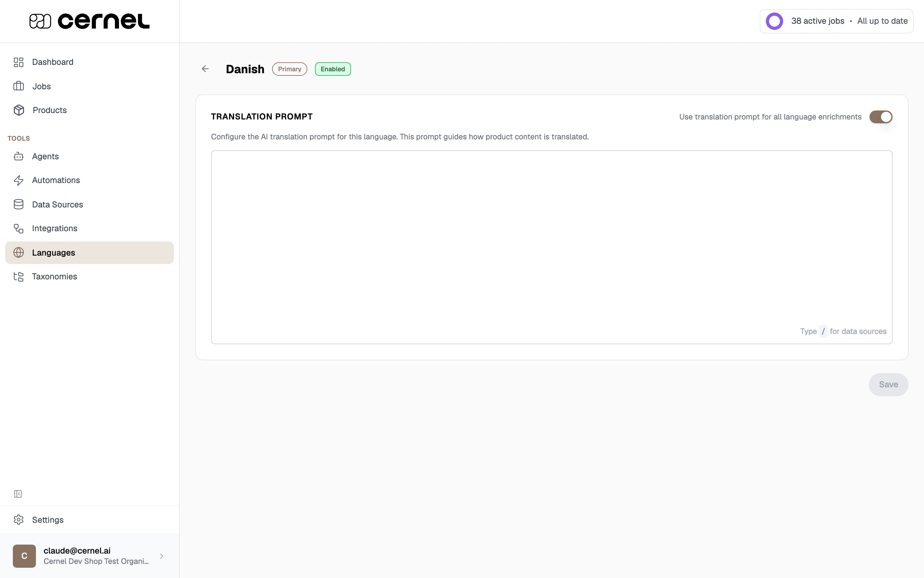Navigate to Agents
Image resolution: width=924 pixels, height=578 pixels.
click(x=89, y=156)
